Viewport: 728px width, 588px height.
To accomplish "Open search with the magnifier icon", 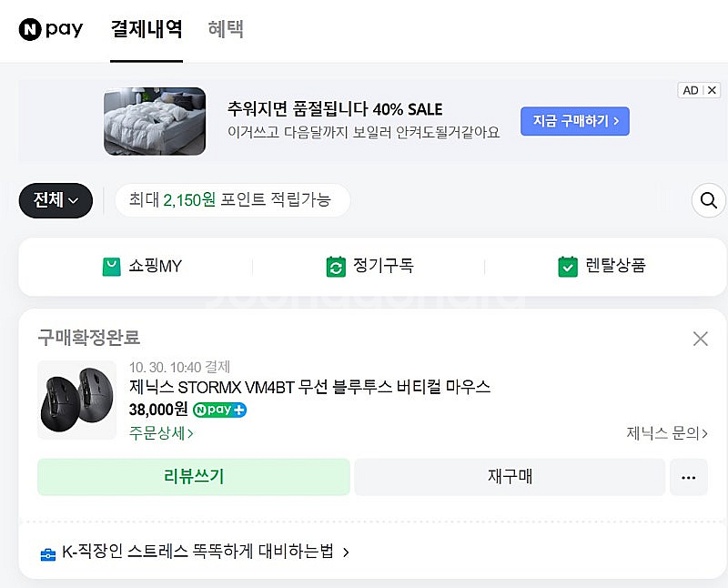I will click(708, 200).
